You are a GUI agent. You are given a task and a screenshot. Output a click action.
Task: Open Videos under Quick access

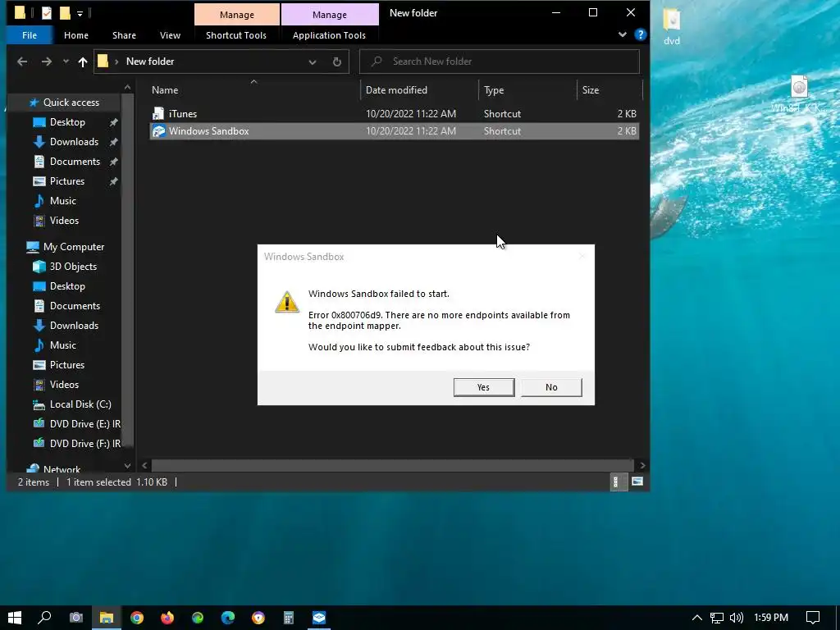64,221
